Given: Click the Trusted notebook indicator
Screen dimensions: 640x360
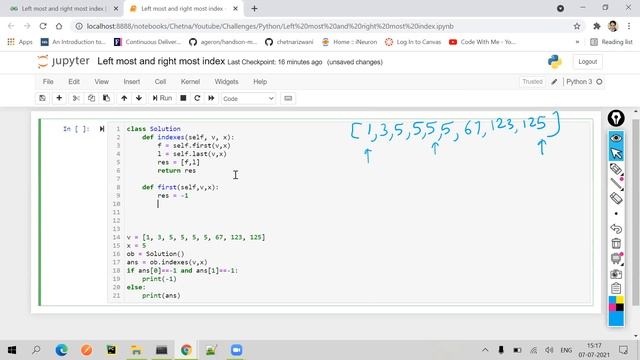Looking at the screenshot, I should 533,82.
